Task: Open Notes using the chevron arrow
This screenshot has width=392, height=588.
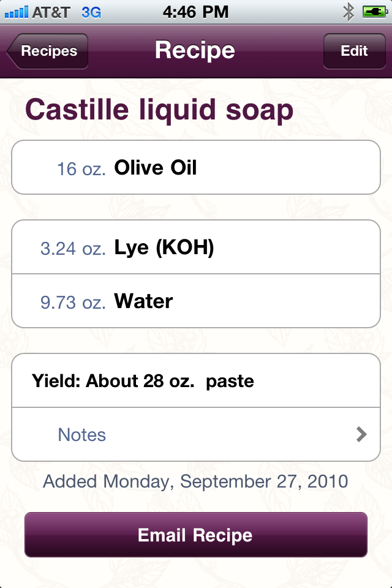Action: 361,434
